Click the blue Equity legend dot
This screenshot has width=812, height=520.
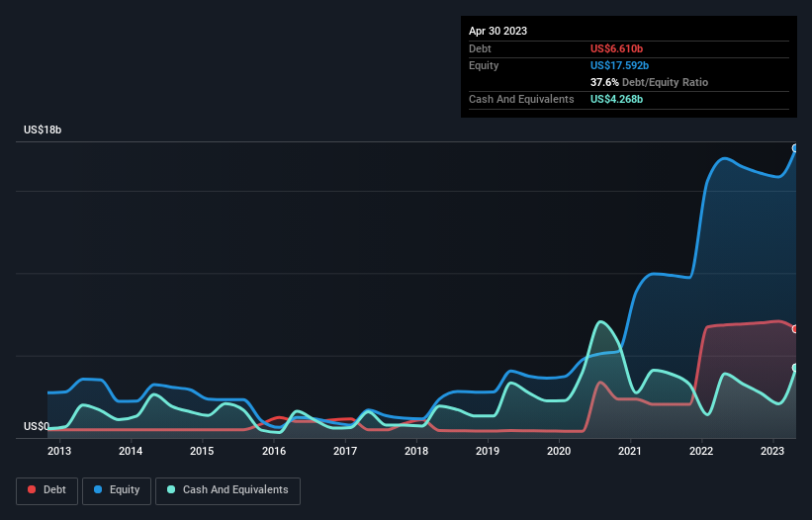point(98,489)
